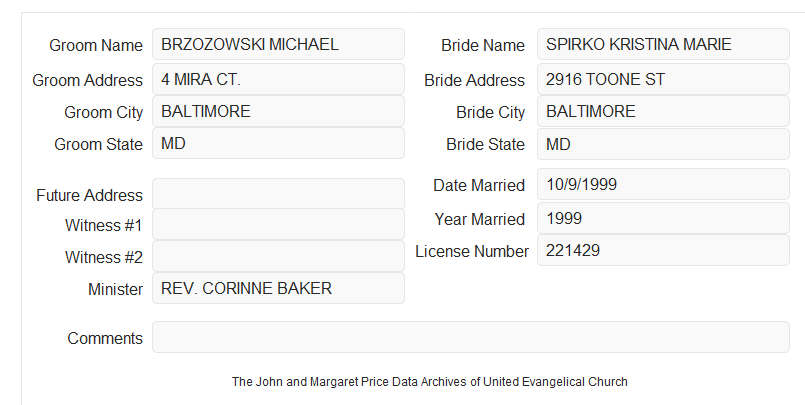Click the wide Comments text box
Image resolution: width=805 pixels, height=405 pixels.
[x=471, y=337]
